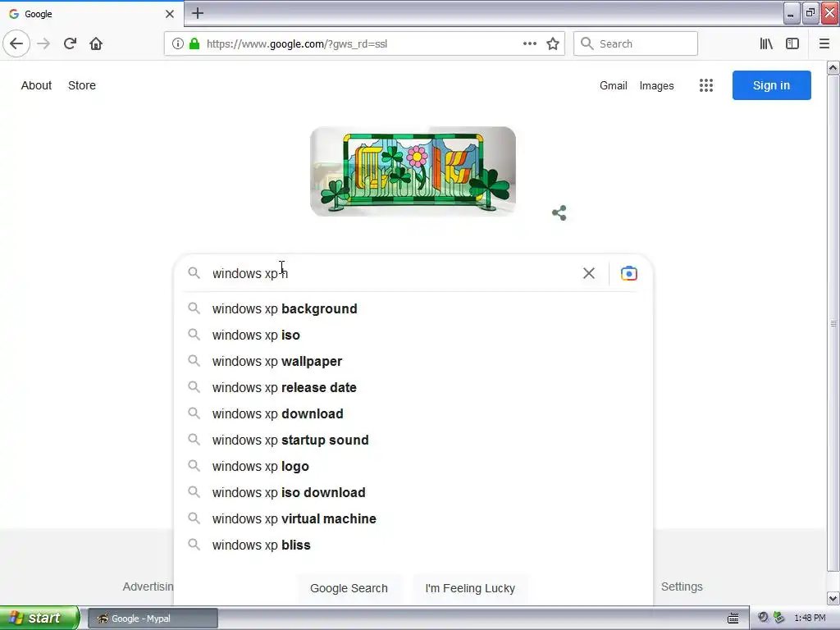Click the Google Search button
This screenshot has width=840, height=630.
coord(349,588)
